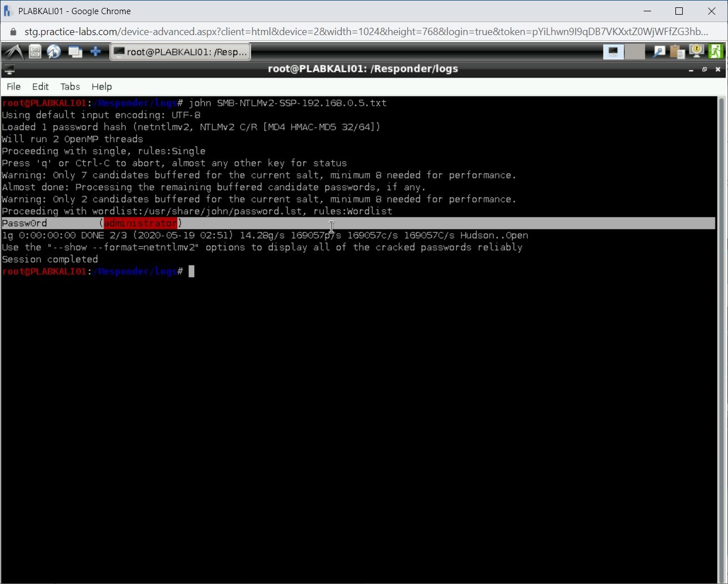This screenshot has width=728, height=584.
Task: Select the highlighted Passw0rd administrator line
Action: (x=91, y=223)
